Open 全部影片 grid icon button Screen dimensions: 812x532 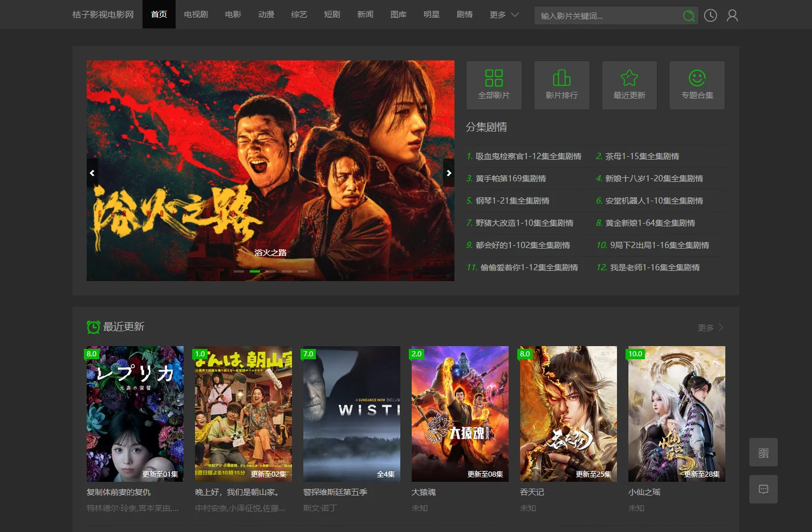494,85
